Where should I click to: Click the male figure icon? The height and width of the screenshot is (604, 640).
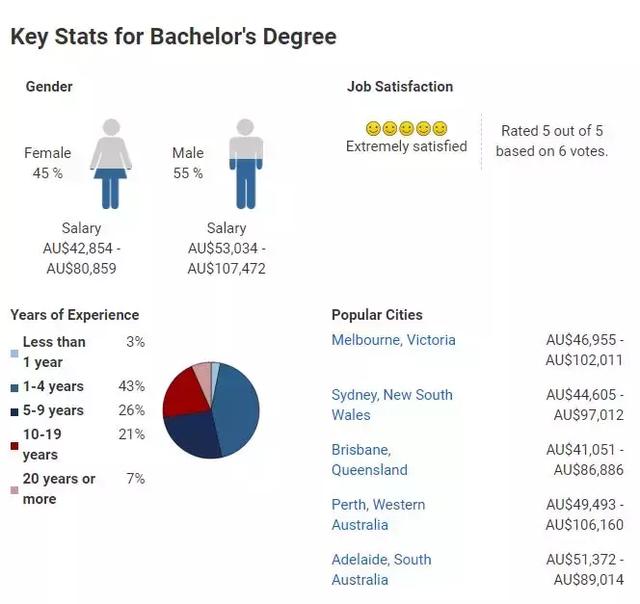point(246,164)
